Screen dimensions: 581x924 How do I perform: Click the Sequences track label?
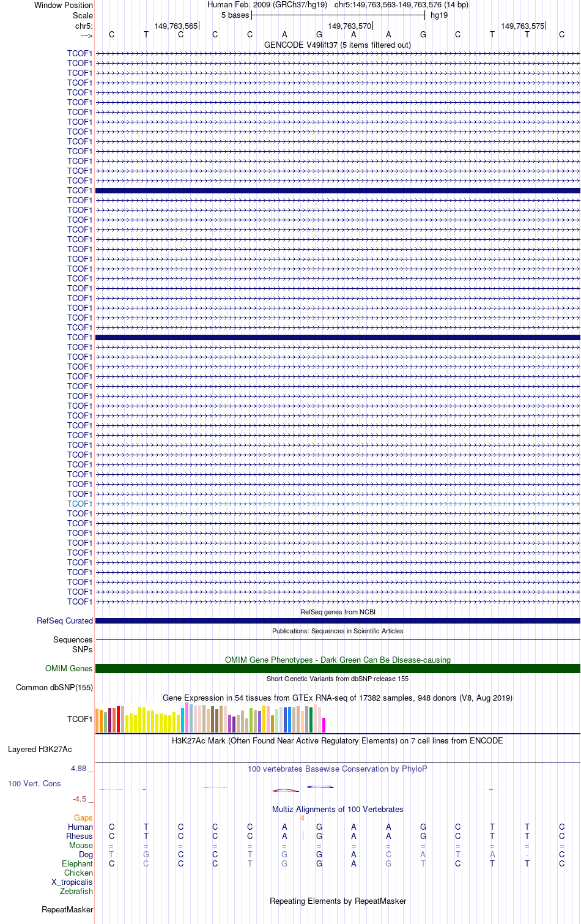tap(73, 639)
